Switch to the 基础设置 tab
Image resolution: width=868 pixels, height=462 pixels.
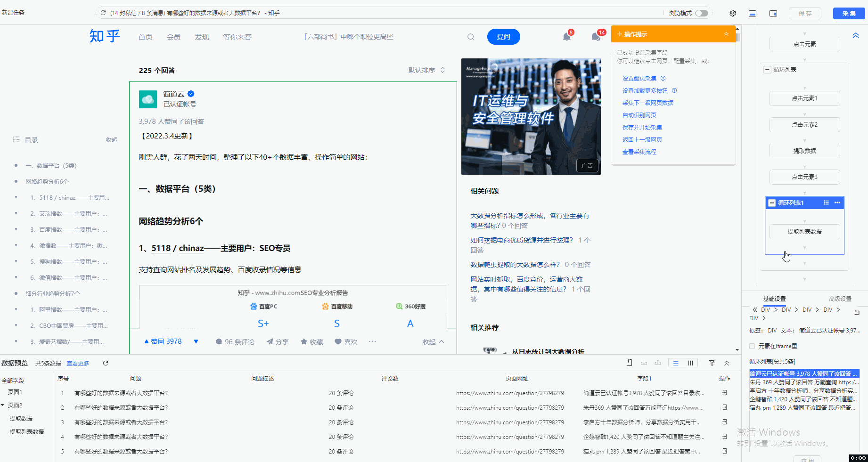(774, 299)
